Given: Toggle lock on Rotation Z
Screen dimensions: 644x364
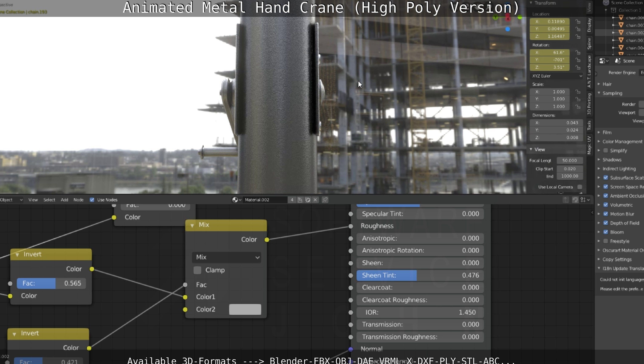Looking at the screenshot, I should click(578, 67).
